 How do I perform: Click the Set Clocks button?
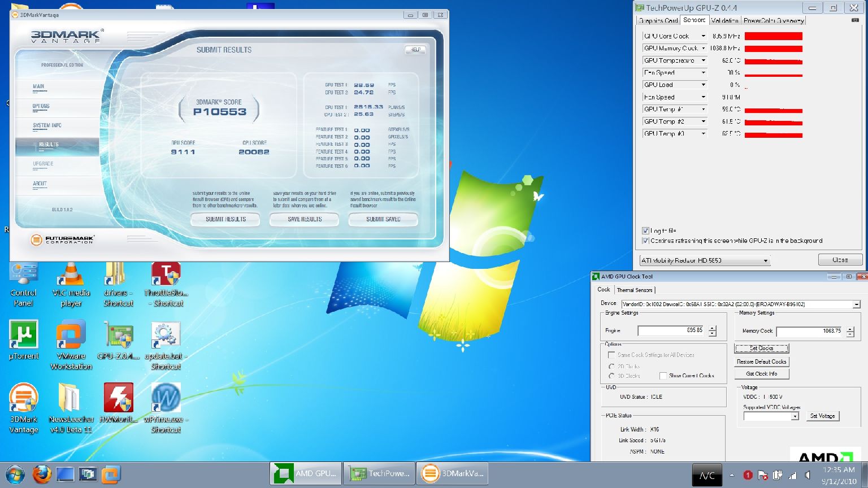point(761,348)
